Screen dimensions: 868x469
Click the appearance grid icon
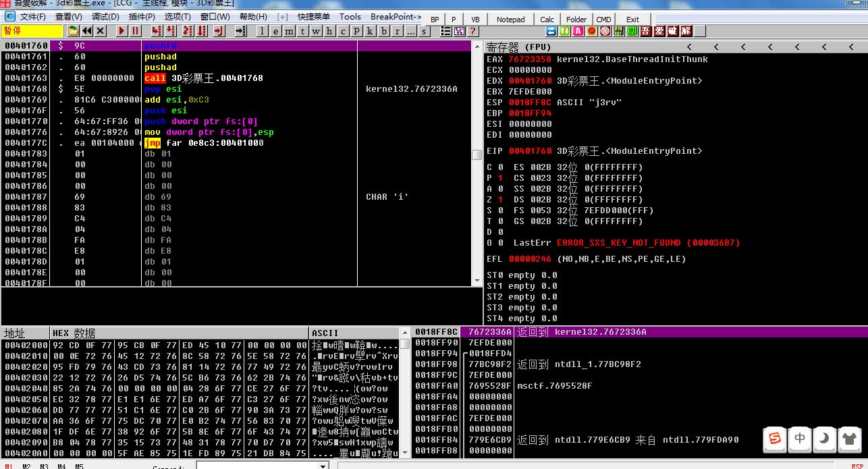(x=460, y=31)
